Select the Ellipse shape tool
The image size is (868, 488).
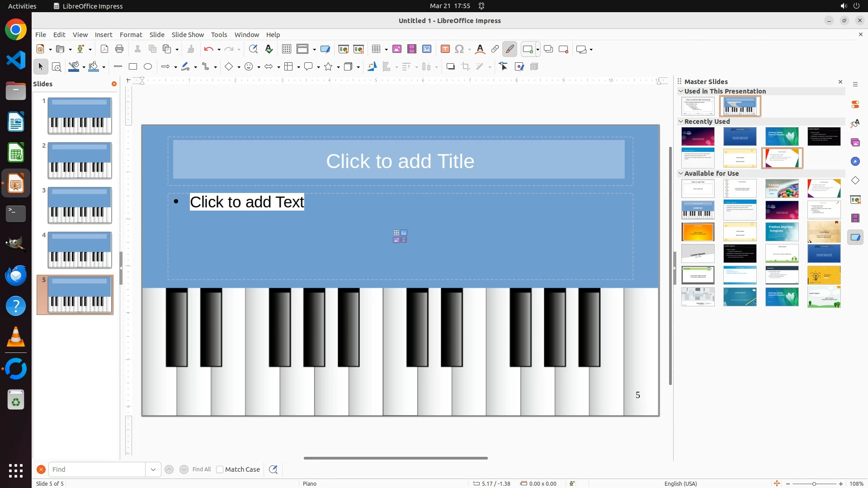coord(148,67)
